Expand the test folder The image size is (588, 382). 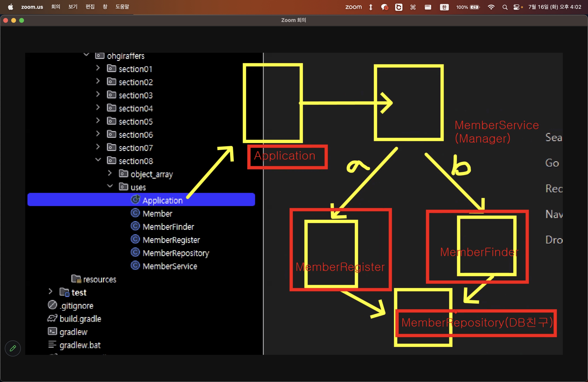tap(50, 291)
